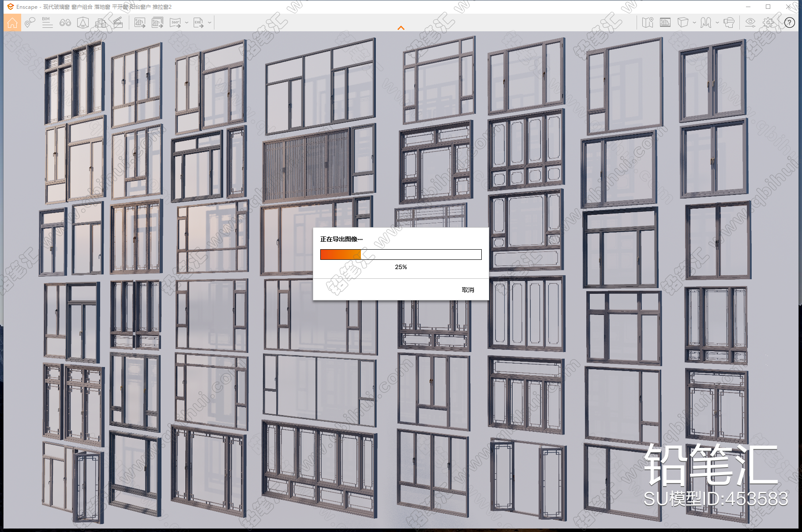Expand the cube projection dropdown arrow

[694, 22]
